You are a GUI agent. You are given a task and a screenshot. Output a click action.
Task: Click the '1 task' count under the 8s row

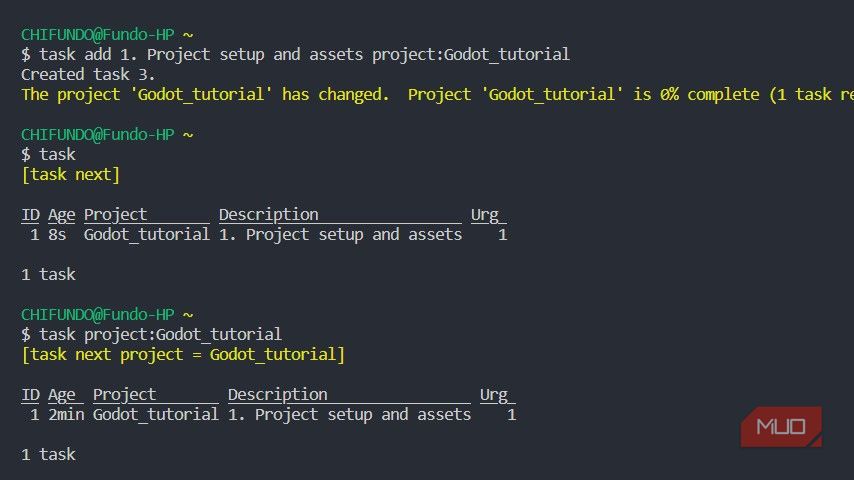tap(48, 274)
